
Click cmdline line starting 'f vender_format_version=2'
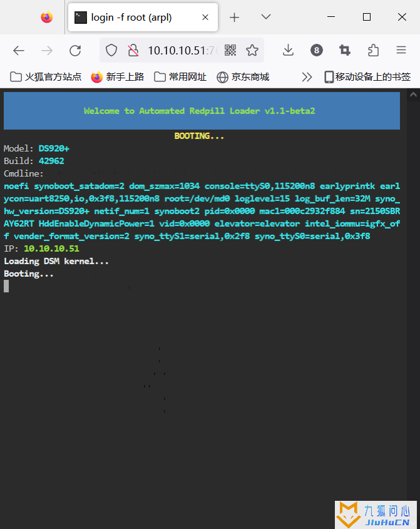[187, 236]
